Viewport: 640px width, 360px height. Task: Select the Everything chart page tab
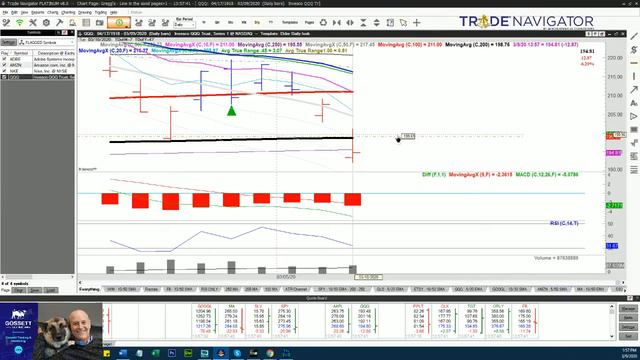[x=89, y=289]
